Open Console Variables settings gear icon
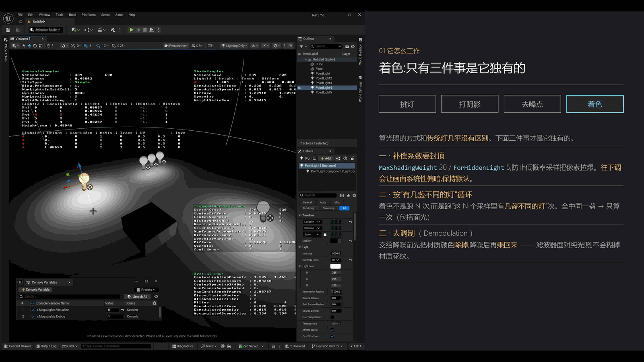The height and width of the screenshot is (362, 644). click(x=156, y=297)
